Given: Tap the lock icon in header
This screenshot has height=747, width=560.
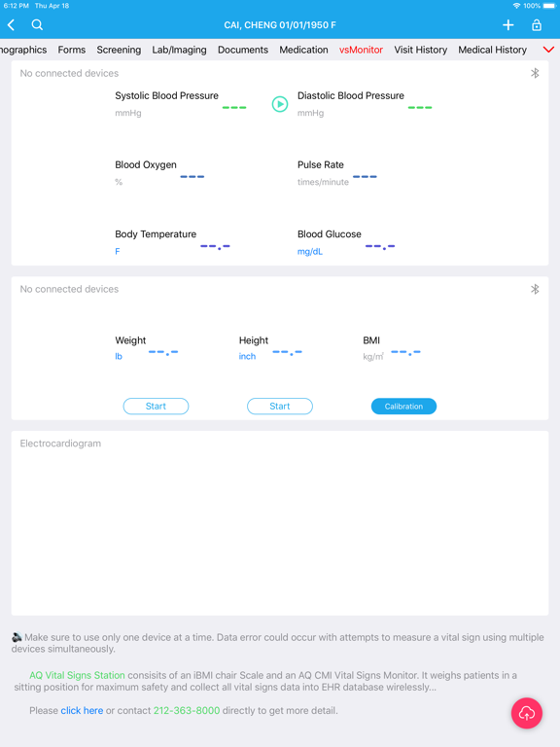Looking at the screenshot, I should point(537,24).
